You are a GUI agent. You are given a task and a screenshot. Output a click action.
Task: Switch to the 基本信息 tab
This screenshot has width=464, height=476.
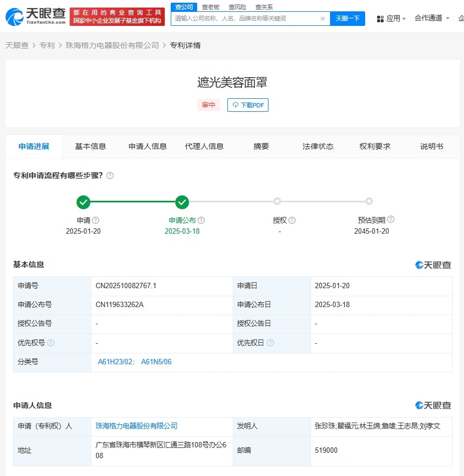[90, 146]
